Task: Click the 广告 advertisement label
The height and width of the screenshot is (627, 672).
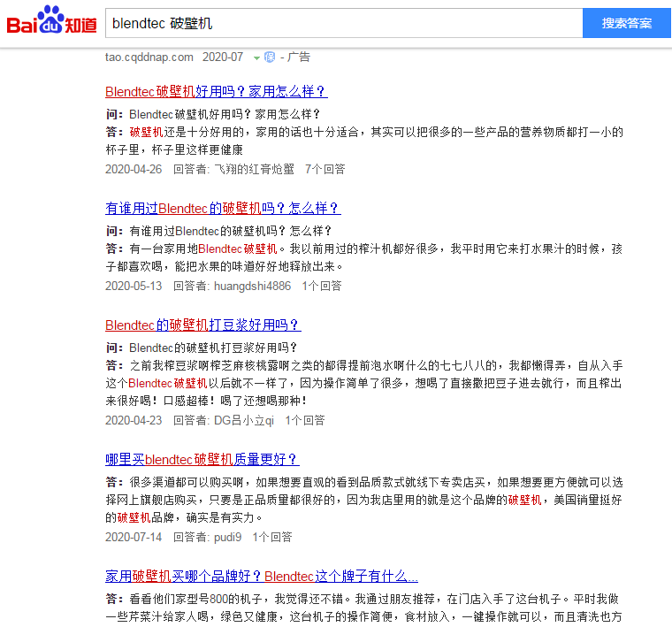Action: [299, 57]
